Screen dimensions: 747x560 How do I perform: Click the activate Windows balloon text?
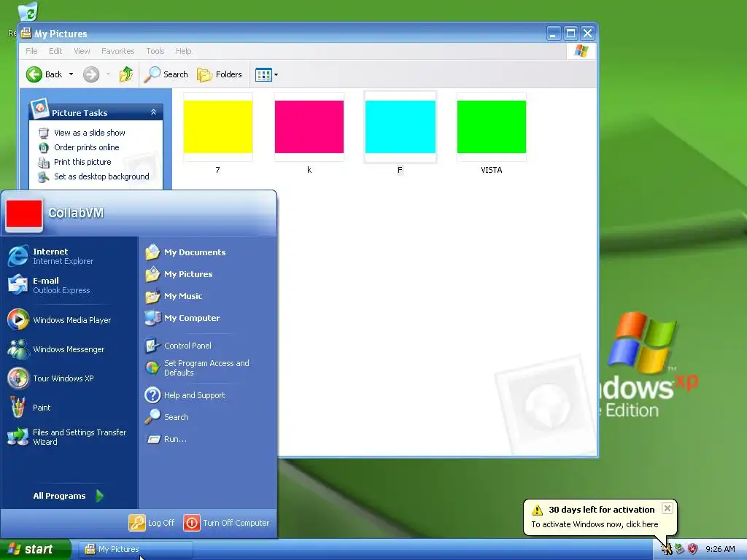(595, 524)
